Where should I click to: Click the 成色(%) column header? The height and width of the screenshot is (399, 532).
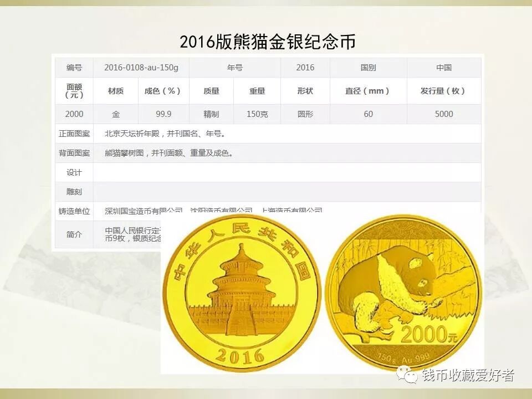click(x=163, y=91)
